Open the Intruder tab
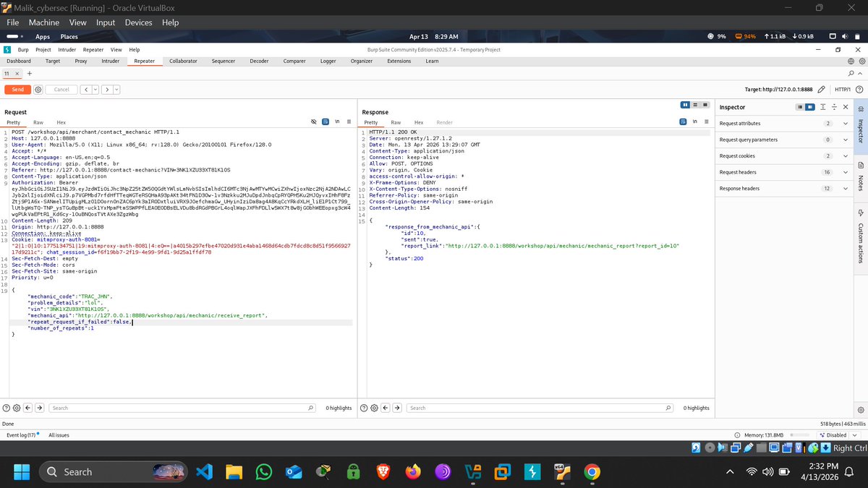The height and width of the screenshot is (488, 868). pyautogui.click(x=111, y=61)
